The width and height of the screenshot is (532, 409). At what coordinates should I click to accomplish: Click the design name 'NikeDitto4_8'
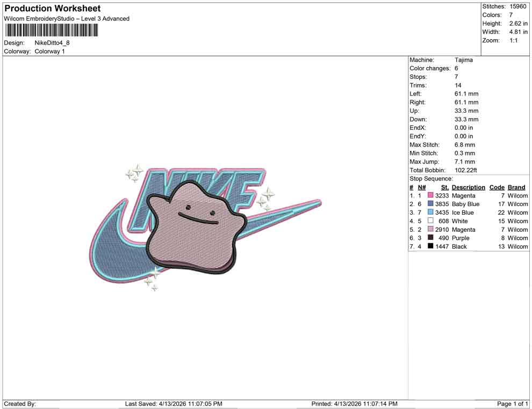[52, 43]
